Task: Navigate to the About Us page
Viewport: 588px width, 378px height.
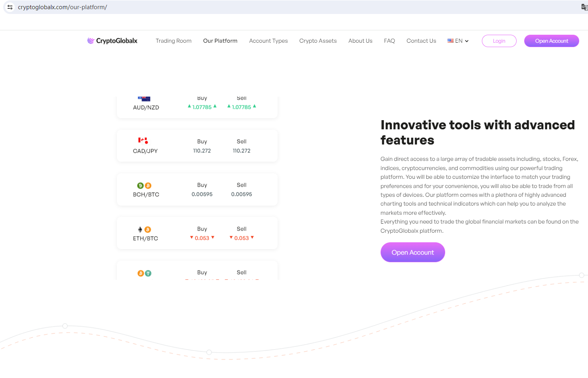Action: coord(360,41)
